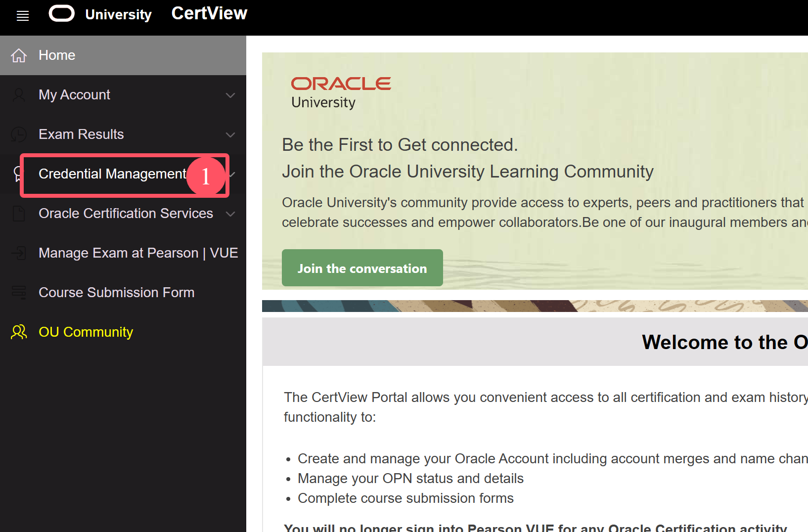Click 'Complete course submission forms' bullet
Viewport: 808px width, 532px height.
coord(405,498)
